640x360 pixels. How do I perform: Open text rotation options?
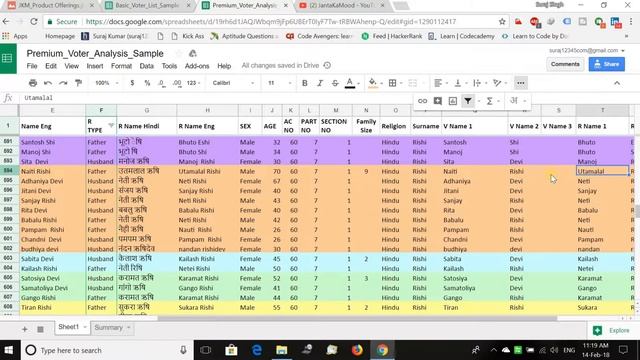(x=497, y=83)
